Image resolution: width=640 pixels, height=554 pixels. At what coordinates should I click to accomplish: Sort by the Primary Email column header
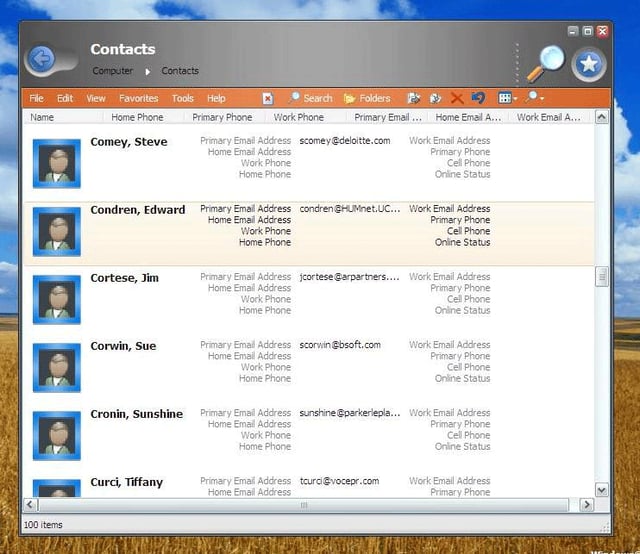387,117
